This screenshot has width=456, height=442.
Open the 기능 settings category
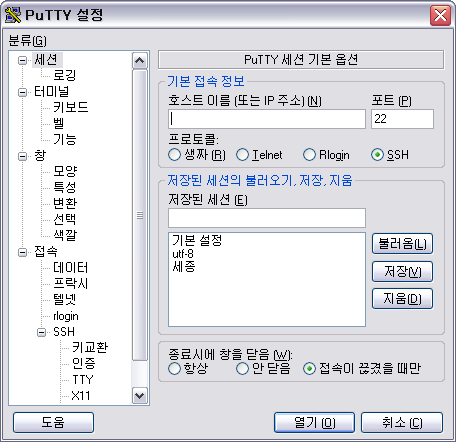65,139
